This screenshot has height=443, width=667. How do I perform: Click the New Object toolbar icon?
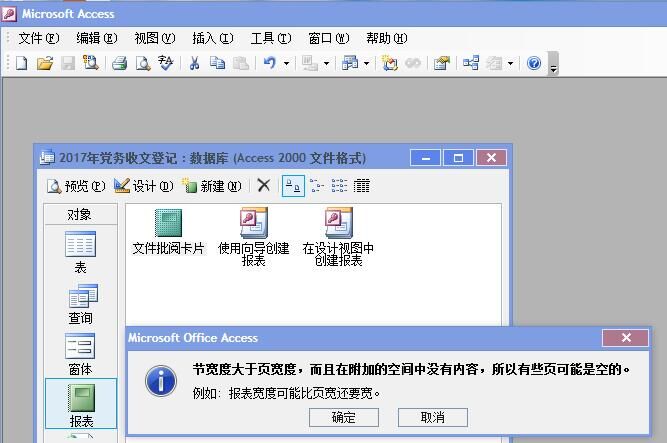click(494, 63)
